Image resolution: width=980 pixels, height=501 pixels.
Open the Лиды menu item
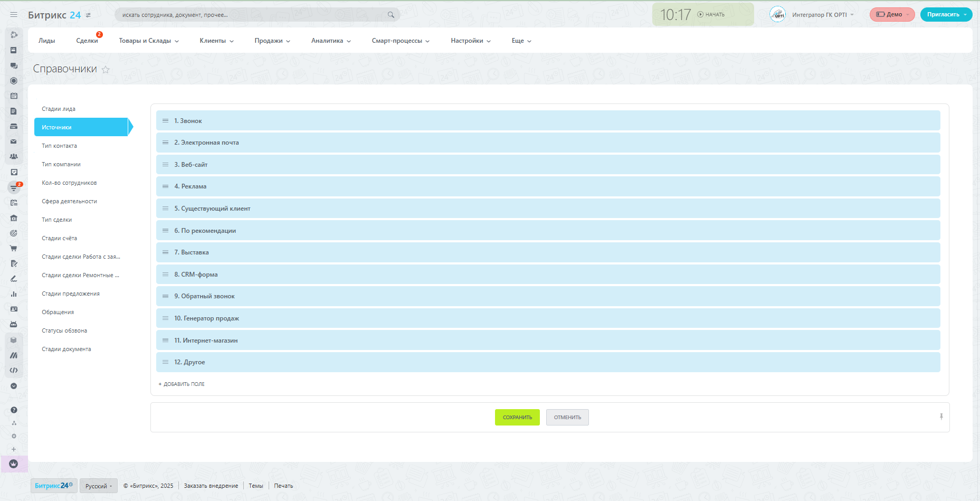[x=46, y=41]
